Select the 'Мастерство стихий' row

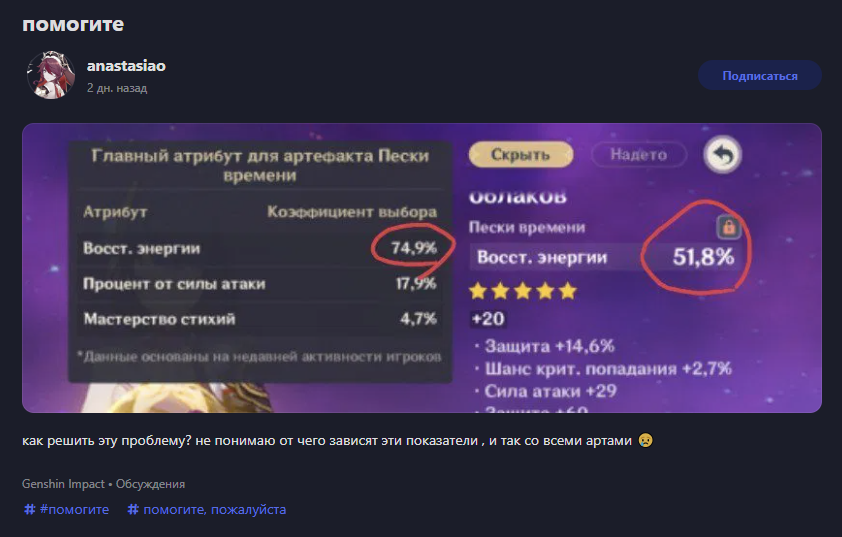coord(258,320)
